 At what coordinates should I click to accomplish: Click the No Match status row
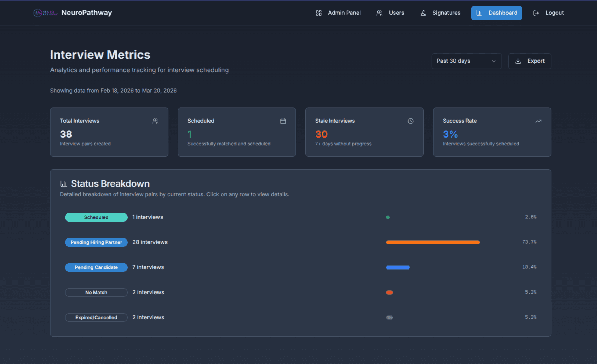click(x=148, y=292)
